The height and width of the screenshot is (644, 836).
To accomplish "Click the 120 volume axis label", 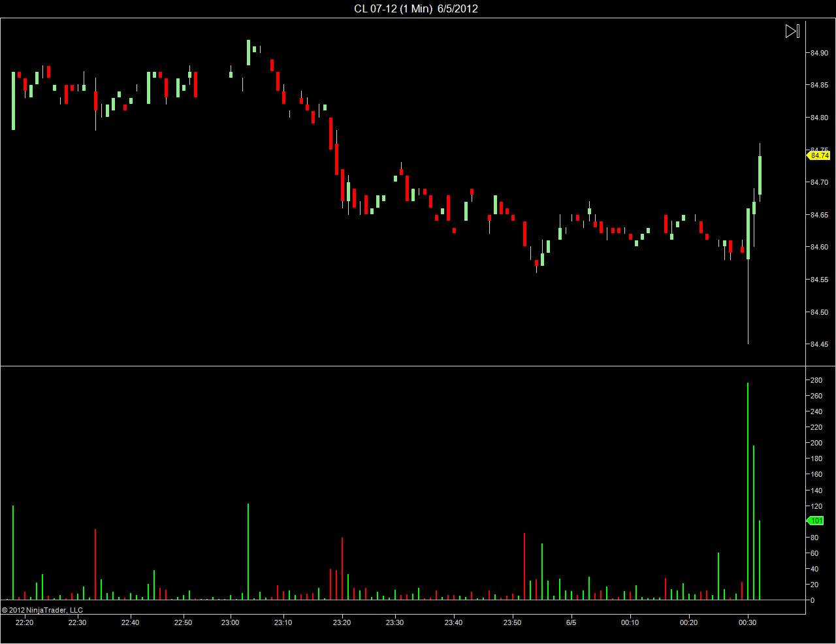I will click(x=816, y=506).
